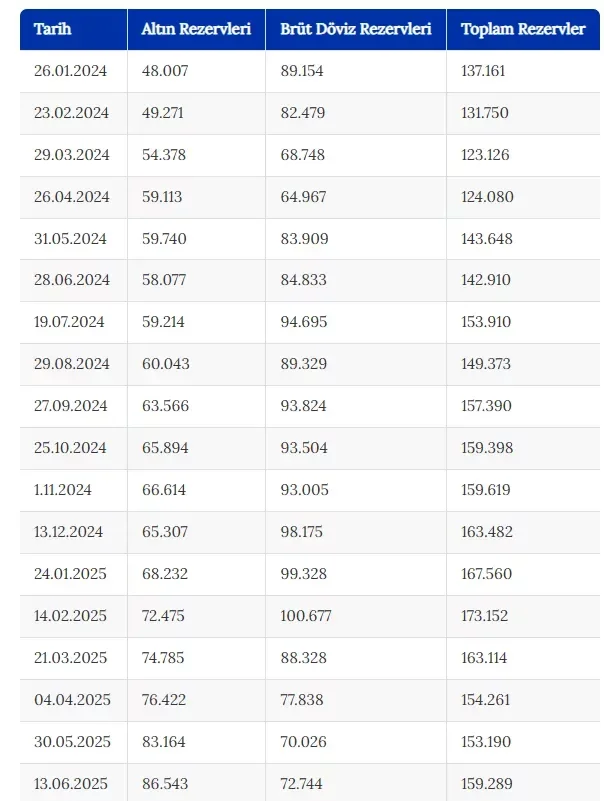Screen dimensions: 604x801
Task: Click the Toplam Rezervler column header
Action: pos(523,29)
